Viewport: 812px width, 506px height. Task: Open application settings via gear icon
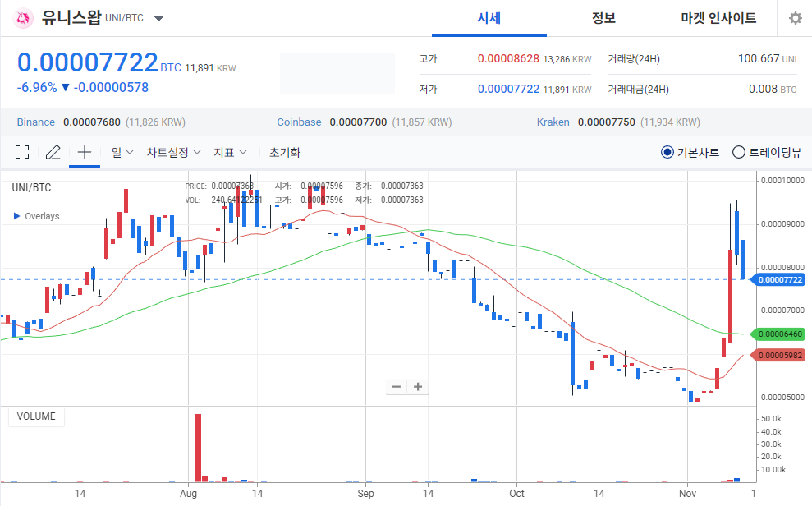[794, 17]
